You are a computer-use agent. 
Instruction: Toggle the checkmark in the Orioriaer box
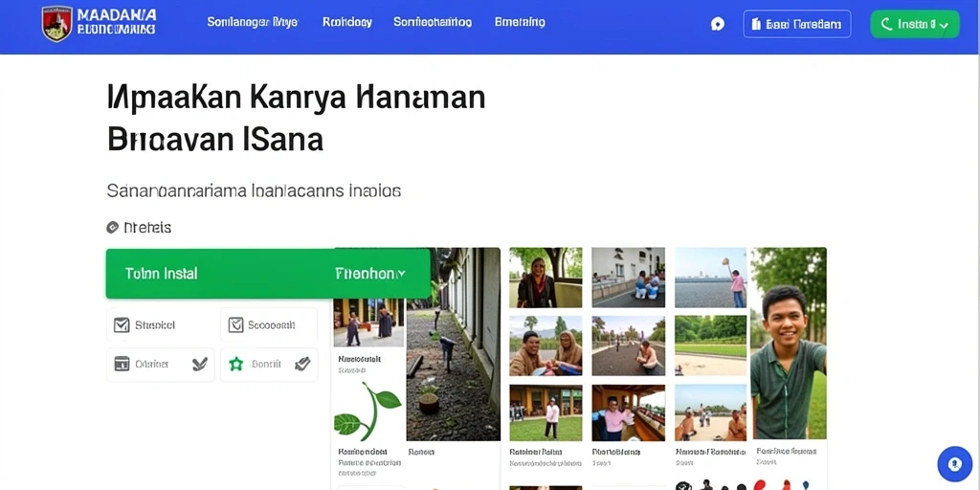click(x=199, y=364)
